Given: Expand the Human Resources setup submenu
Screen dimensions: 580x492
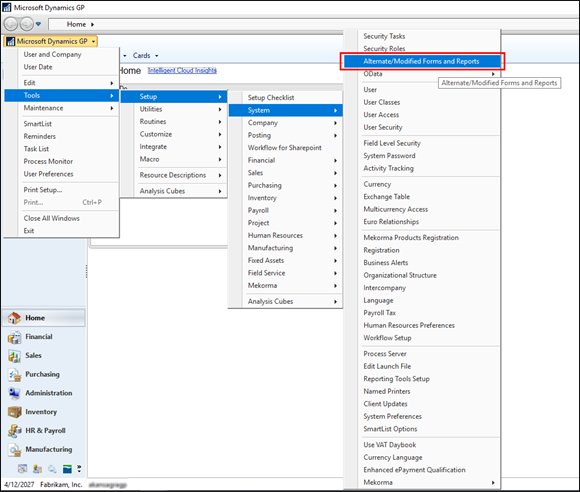Looking at the screenshot, I should click(286, 236).
